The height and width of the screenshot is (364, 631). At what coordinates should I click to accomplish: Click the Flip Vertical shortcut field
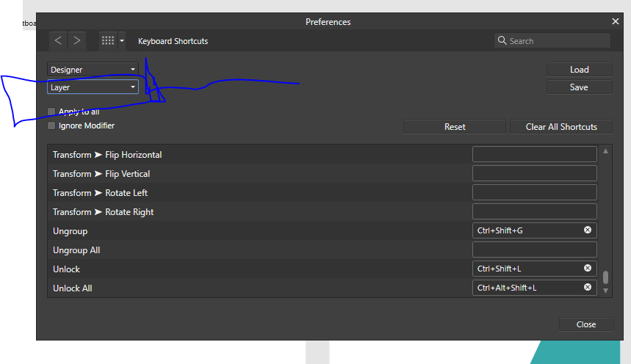point(535,173)
